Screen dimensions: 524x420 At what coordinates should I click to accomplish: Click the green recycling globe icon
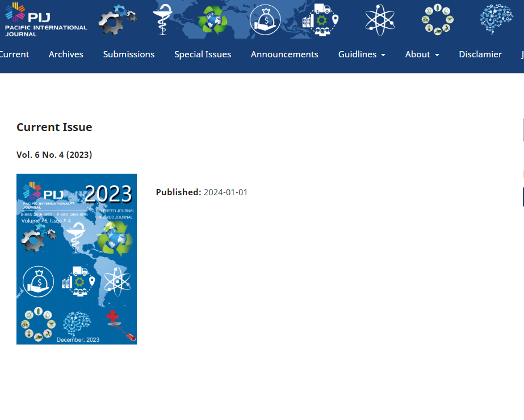212,19
